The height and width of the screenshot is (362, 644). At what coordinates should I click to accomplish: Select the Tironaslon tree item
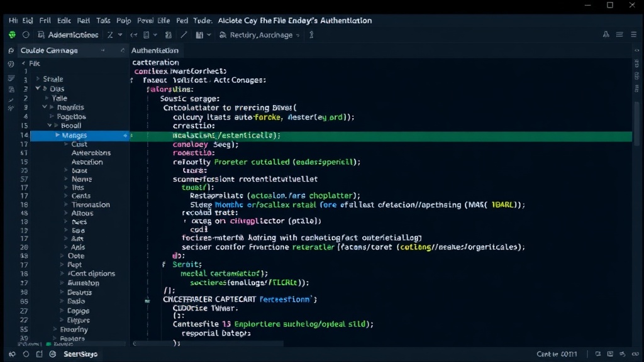coord(91,204)
